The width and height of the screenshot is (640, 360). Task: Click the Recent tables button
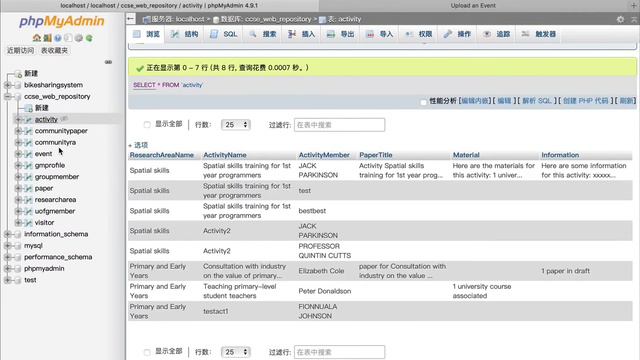[x=20, y=51]
